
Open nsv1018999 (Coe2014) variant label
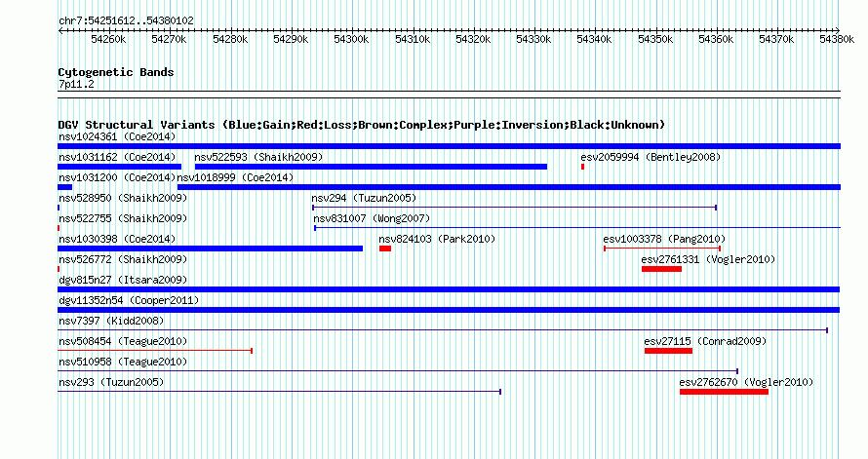[235, 177]
